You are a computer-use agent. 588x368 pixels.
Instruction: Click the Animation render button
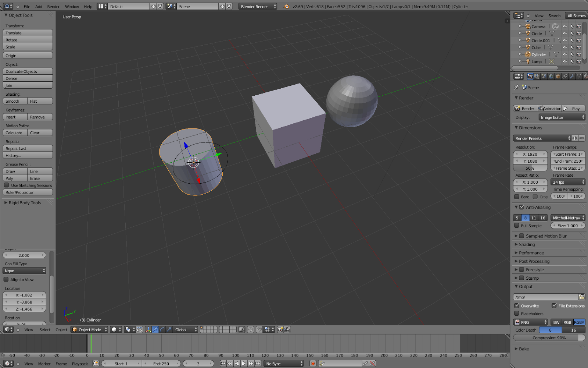coord(549,108)
